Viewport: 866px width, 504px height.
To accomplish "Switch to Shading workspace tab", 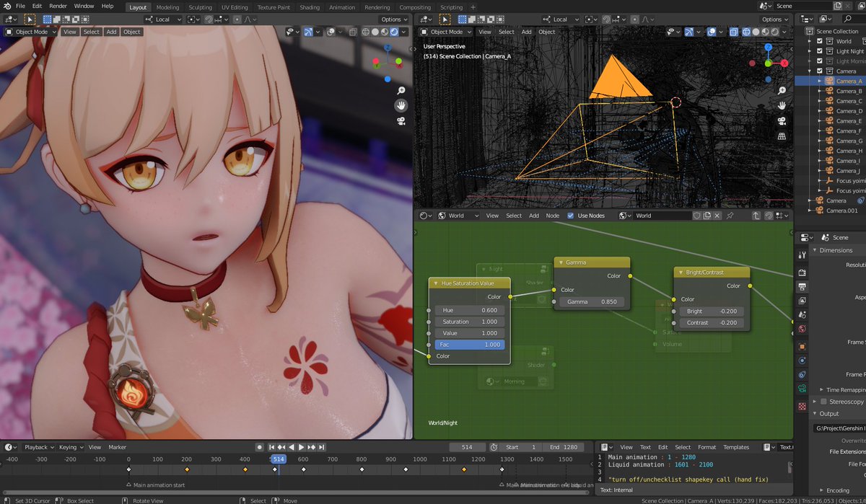I will tap(310, 7).
